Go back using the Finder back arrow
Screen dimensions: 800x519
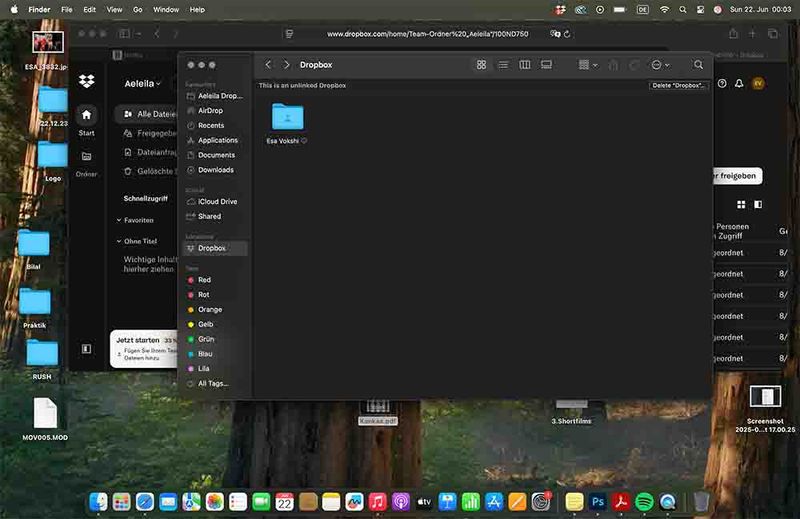coord(268,65)
